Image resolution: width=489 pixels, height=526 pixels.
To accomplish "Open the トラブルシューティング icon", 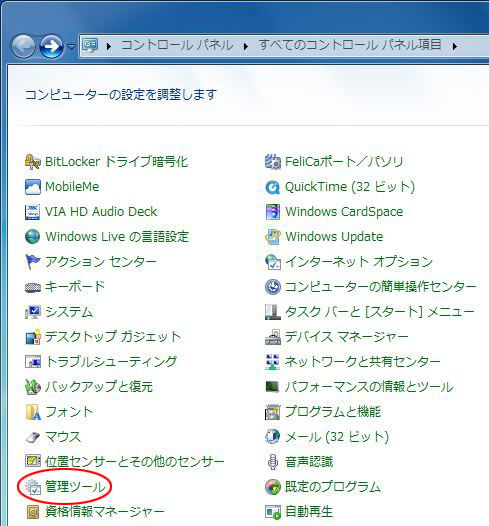I will click(33, 362).
